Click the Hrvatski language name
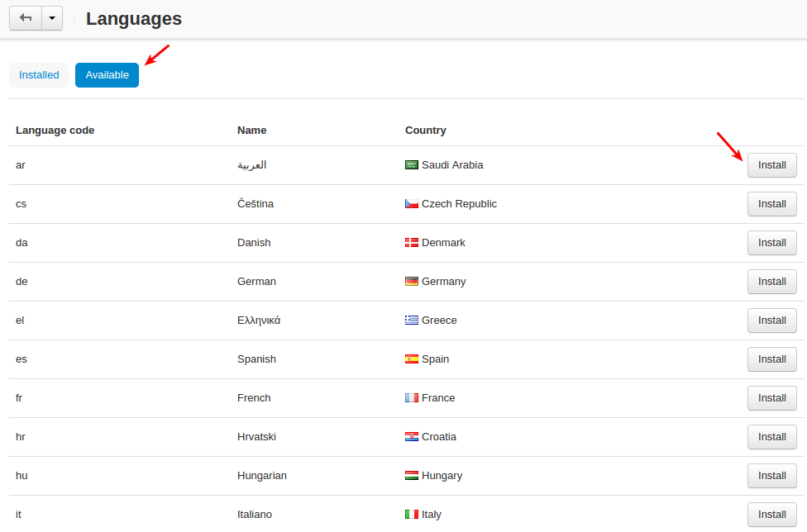This screenshot has width=807, height=532. 255,437
